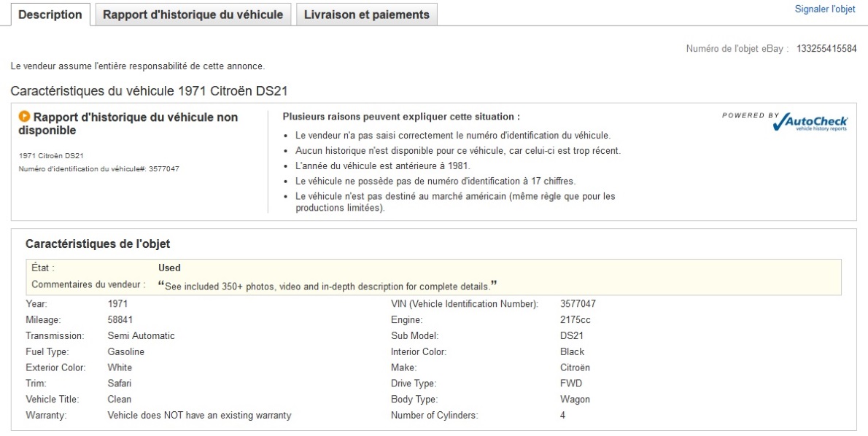868x436 pixels.
Task: Click the État value Used
Action: point(169,268)
